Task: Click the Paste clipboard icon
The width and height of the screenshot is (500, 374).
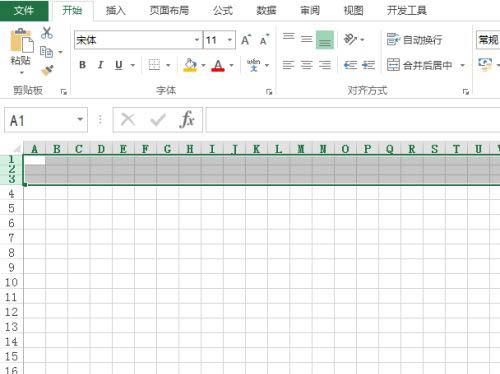Action: coord(22,41)
